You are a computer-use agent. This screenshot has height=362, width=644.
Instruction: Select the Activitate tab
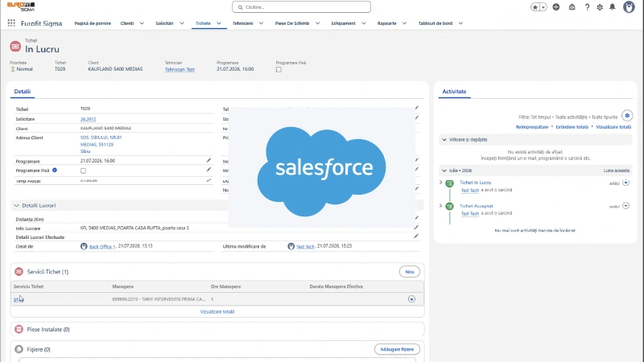tap(454, 92)
